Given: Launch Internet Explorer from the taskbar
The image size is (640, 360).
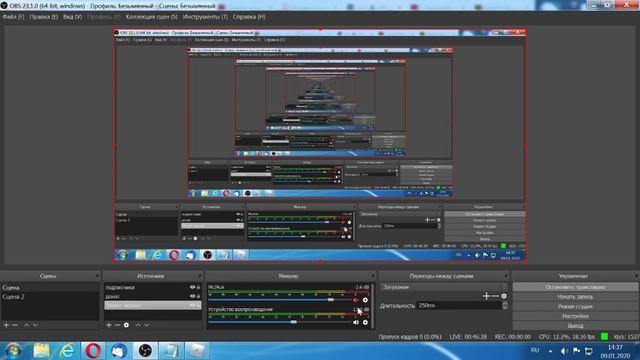Looking at the screenshot, I should (67, 351).
